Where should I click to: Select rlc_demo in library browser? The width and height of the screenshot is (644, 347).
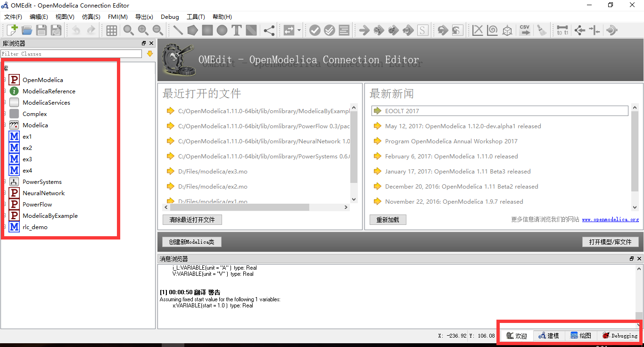35,227
